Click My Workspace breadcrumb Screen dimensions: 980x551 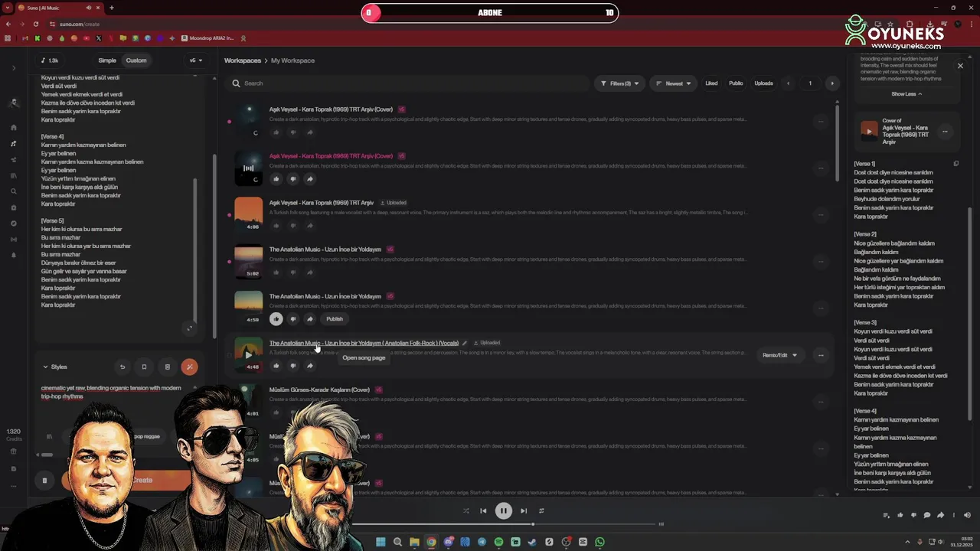(x=292, y=60)
